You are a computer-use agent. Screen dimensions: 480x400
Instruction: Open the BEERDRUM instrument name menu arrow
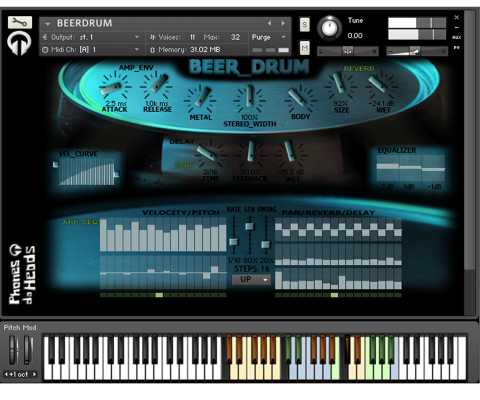click(48, 24)
